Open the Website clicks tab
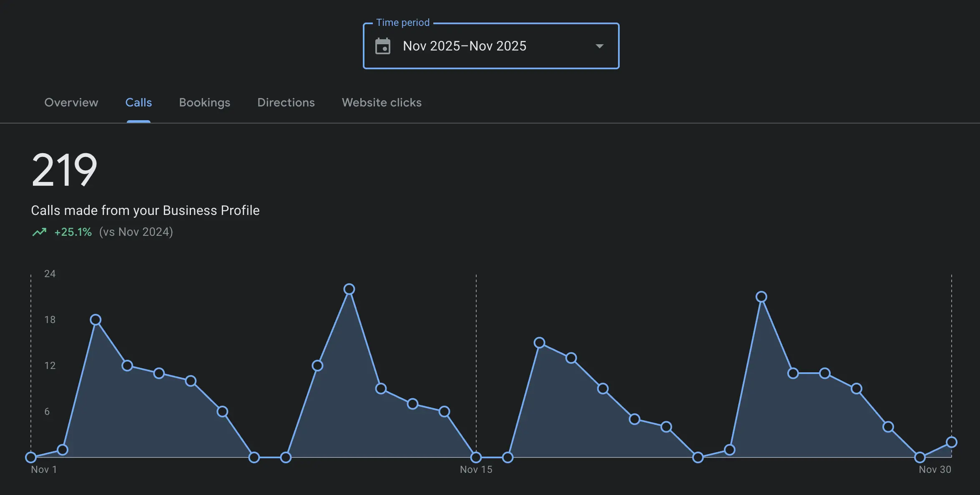Image resolution: width=980 pixels, height=495 pixels. (x=382, y=103)
